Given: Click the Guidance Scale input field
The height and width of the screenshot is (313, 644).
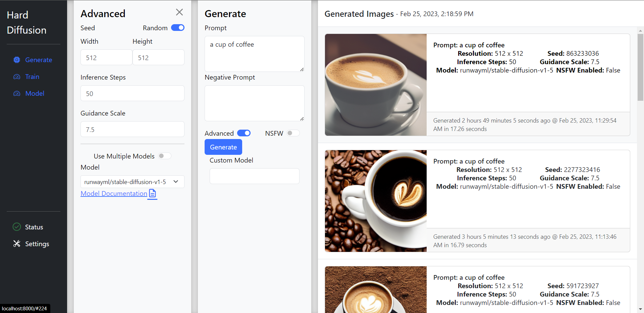Looking at the screenshot, I should (132, 129).
